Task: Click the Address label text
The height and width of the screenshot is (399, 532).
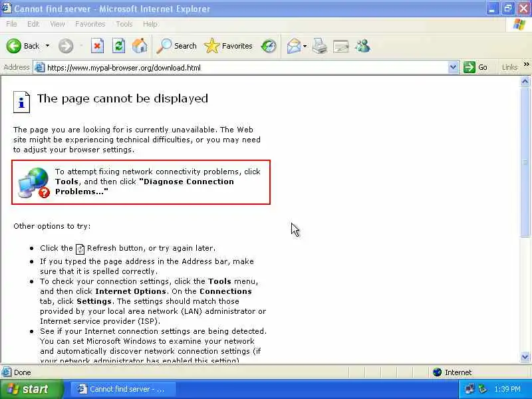Action: point(16,68)
